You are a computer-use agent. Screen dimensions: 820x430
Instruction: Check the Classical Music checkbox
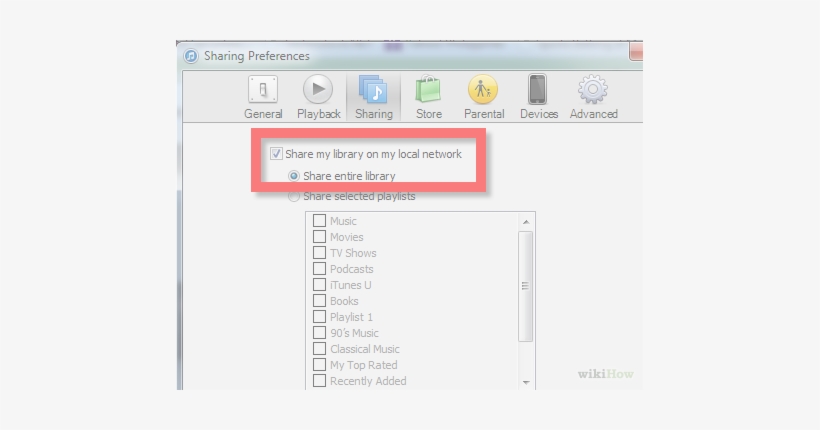320,349
